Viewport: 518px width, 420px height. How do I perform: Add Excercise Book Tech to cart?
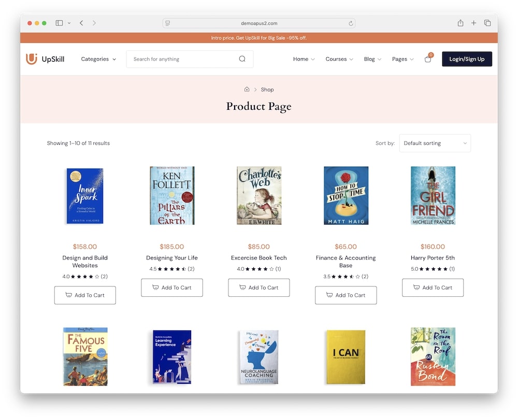[x=258, y=287]
